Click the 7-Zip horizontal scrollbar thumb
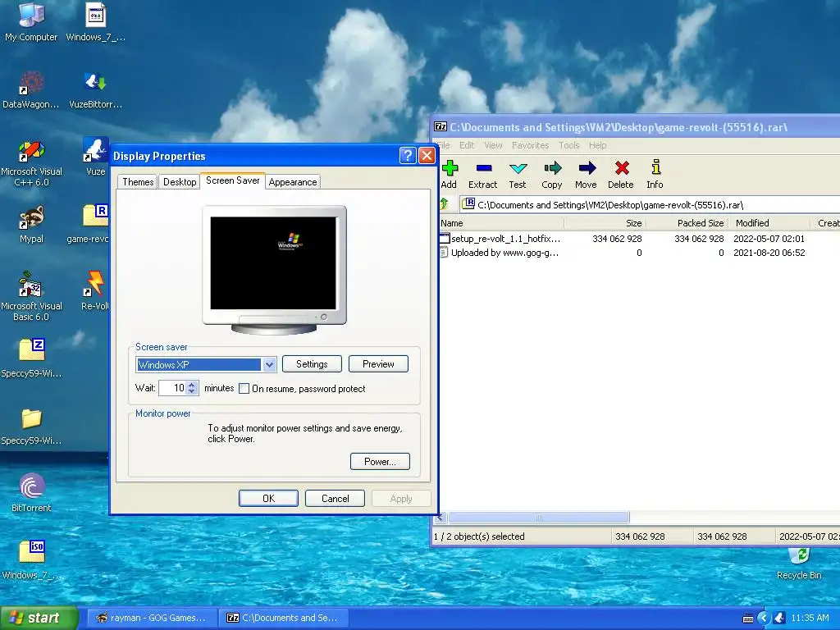The image size is (840, 630). pos(538,518)
